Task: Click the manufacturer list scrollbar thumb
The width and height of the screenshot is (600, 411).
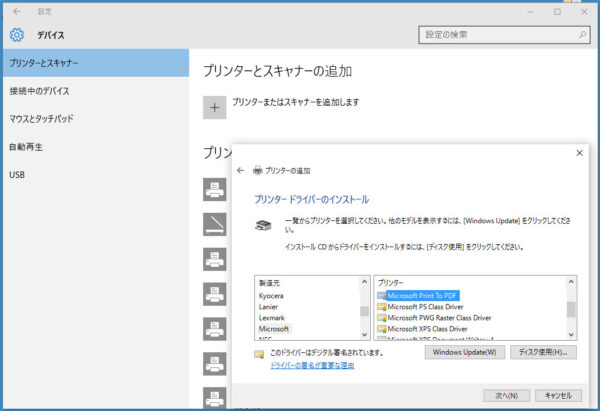Action: pos(364,311)
